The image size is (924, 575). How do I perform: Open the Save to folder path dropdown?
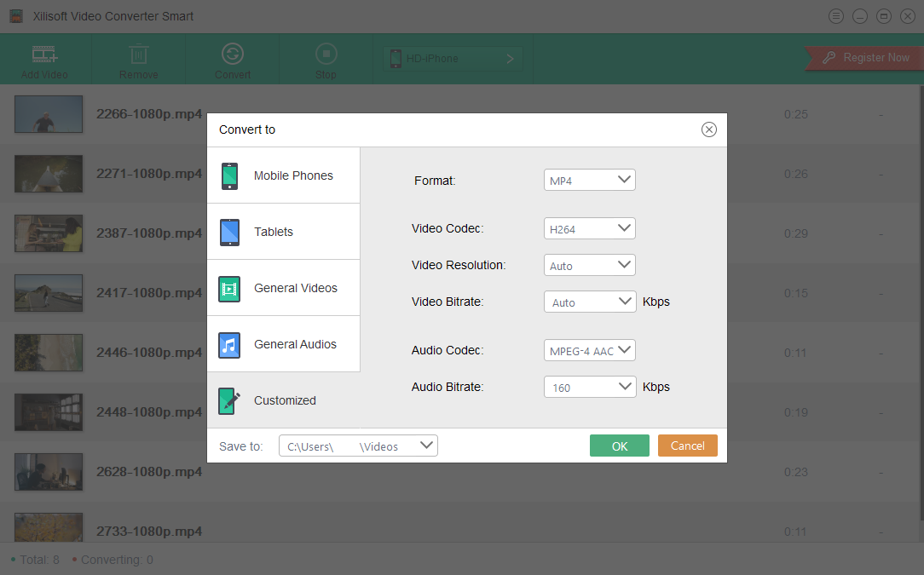[x=358, y=446]
